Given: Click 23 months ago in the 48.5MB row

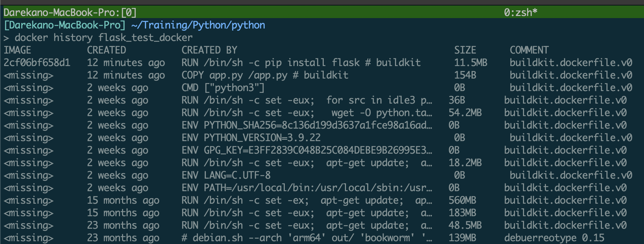Looking at the screenshot, I should 123,225.
